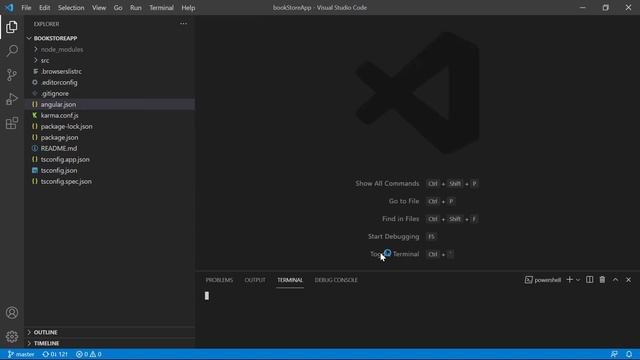This screenshot has height=360, width=640.
Task: Switch to the PROBLEMS tab
Action: [219, 280]
